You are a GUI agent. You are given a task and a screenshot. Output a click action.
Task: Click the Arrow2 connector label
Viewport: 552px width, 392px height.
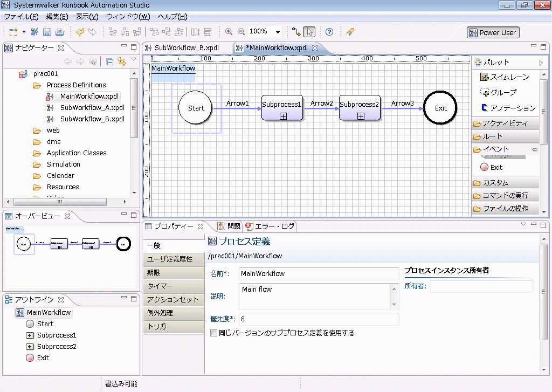click(321, 104)
